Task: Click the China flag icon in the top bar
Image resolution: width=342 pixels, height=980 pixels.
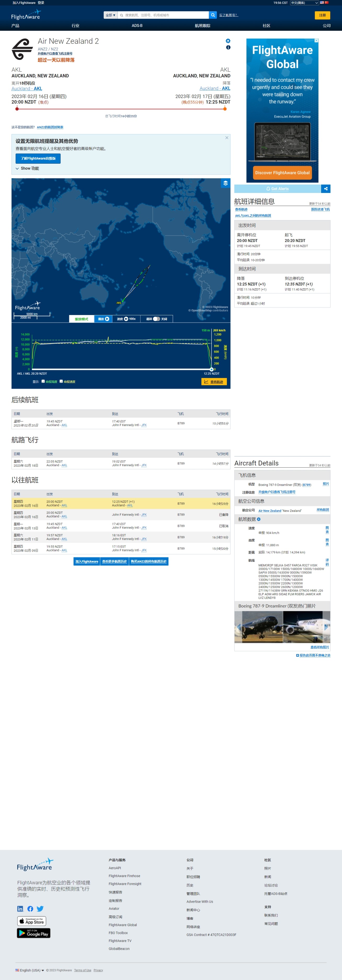Action: click(x=326, y=3)
